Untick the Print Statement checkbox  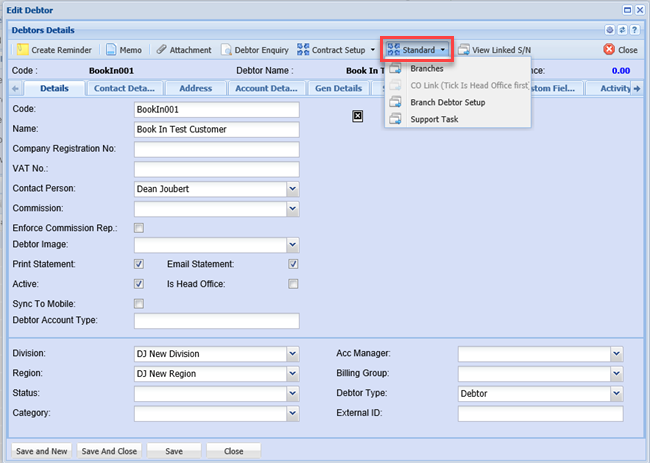pos(139,265)
